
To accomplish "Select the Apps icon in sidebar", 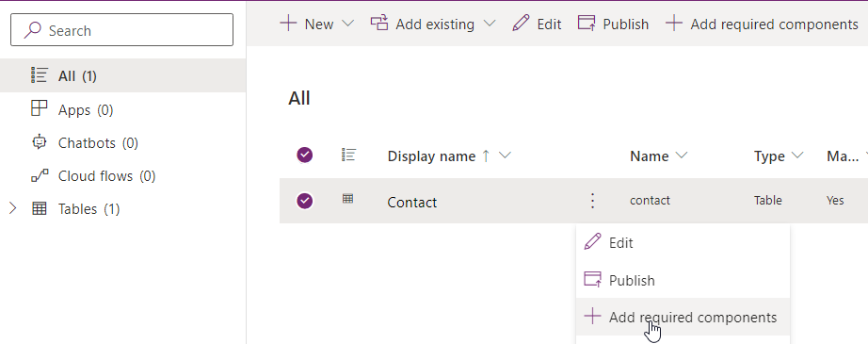I will [39, 109].
